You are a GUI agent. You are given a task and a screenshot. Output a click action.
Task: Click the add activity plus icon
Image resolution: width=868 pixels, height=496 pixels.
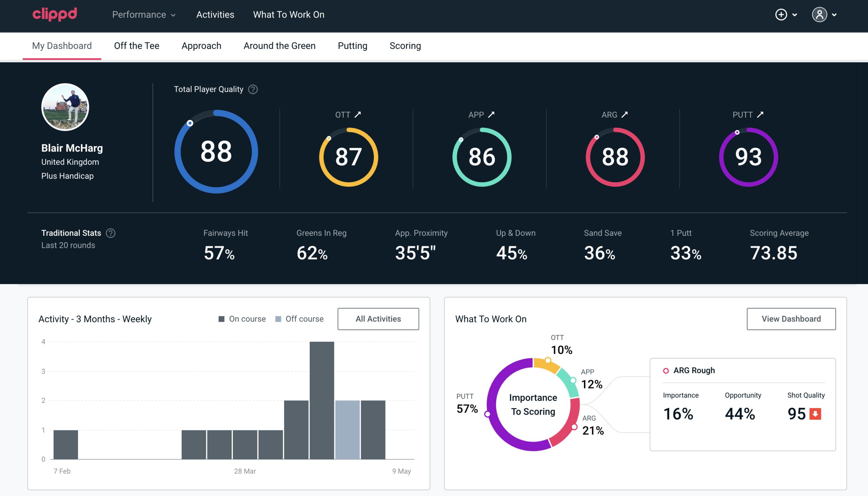[781, 15]
